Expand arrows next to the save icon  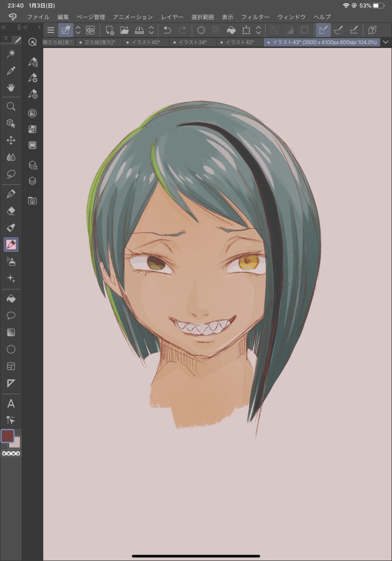pos(151,30)
